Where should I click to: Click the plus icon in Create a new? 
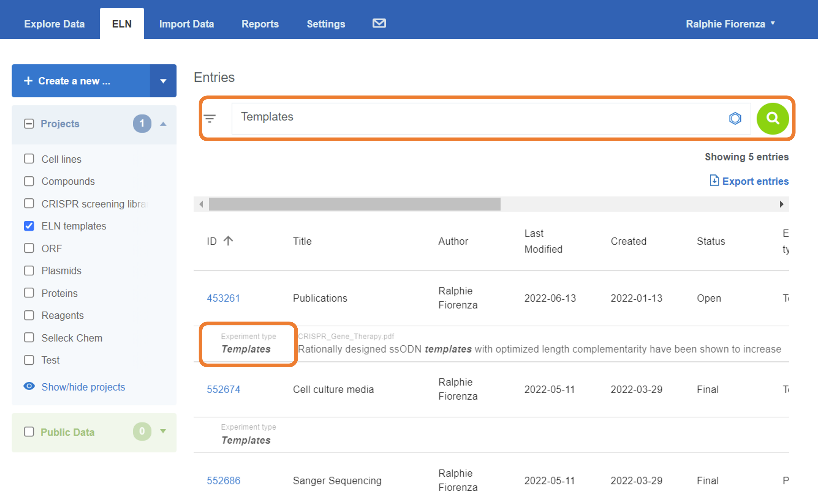[x=28, y=81]
